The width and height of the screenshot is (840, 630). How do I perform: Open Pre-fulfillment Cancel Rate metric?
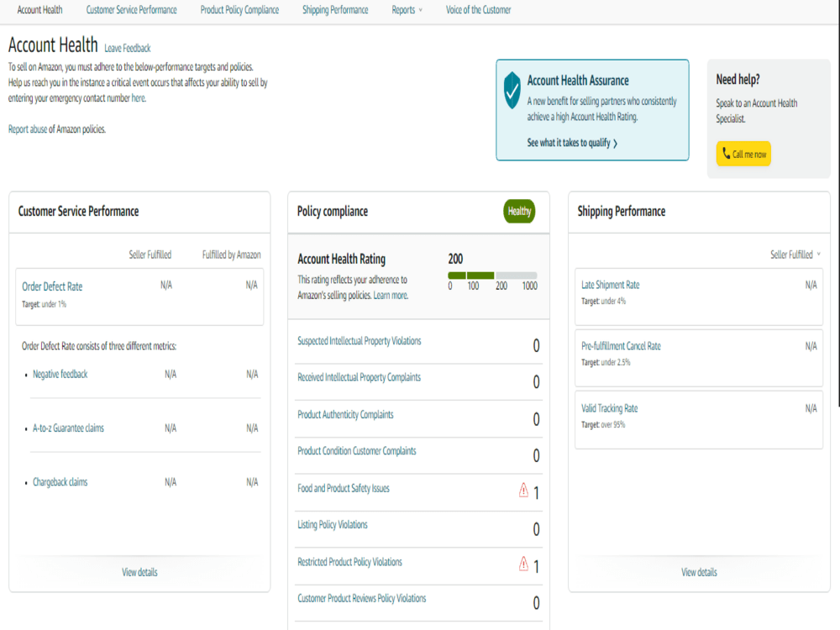pos(621,346)
